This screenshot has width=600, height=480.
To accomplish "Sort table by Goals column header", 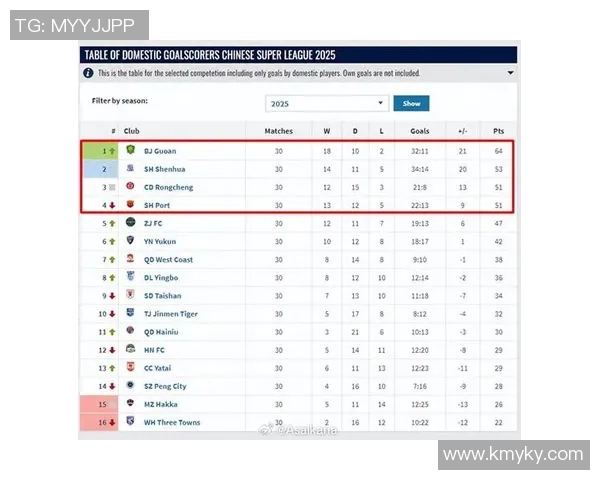I will (419, 130).
